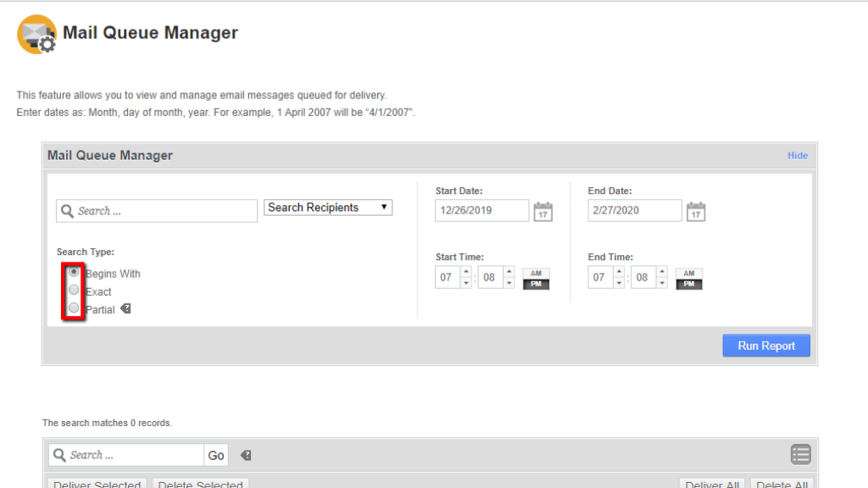Click Deliver All button

click(712, 484)
